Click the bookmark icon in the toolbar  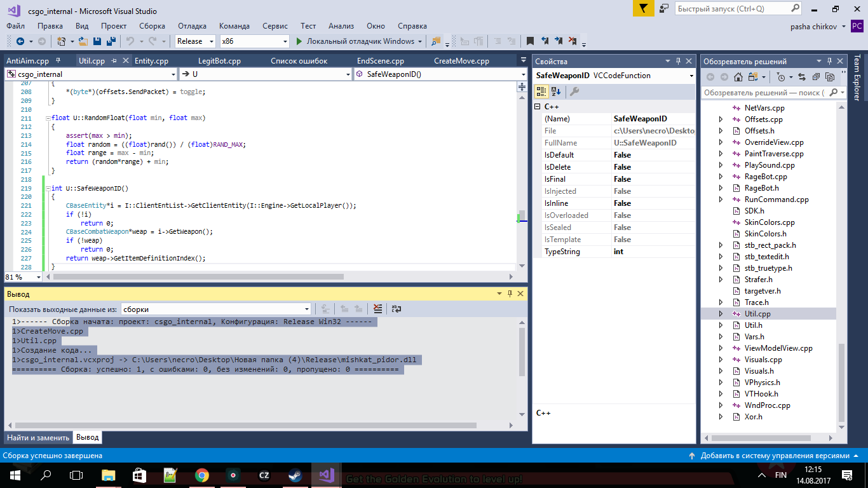pyautogui.click(x=530, y=41)
